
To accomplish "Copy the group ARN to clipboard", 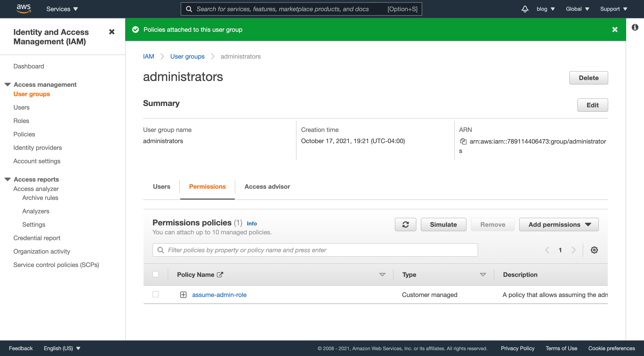I will [463, 142].
